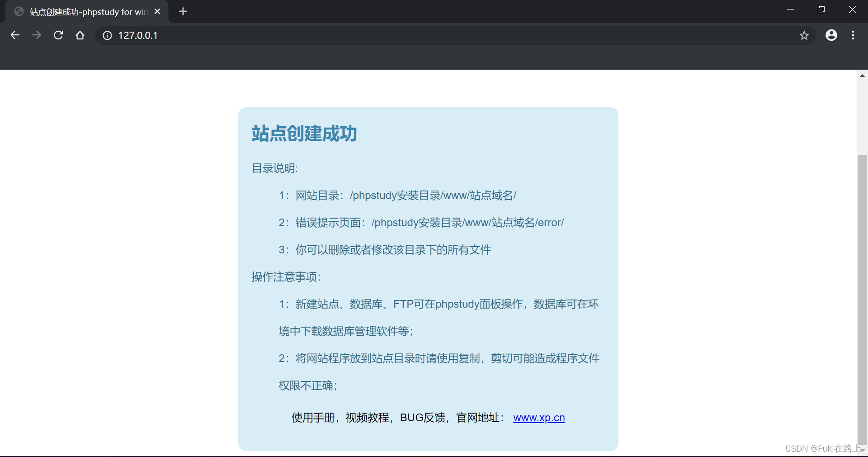868x457 pixels.
Task: Click the line 错误提示页面 with /error/ path
Action: [421, 223]
